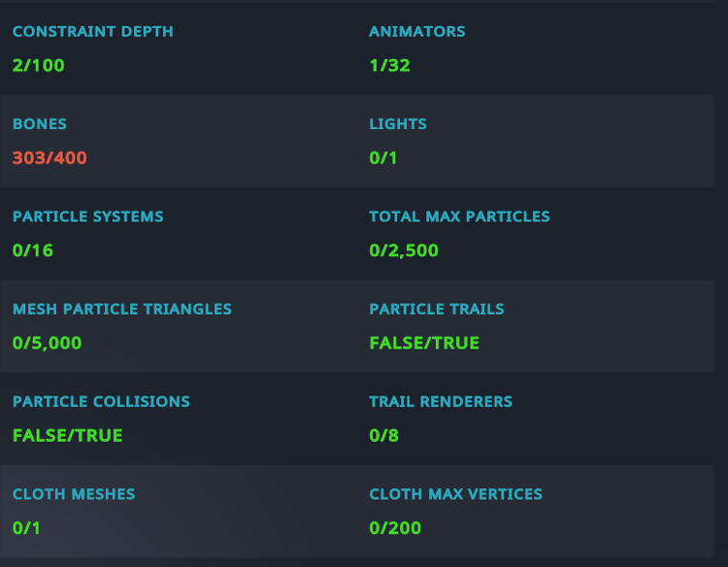Click the Total Max Particles label
The width and height of the screenshot is (728, 567).
tap(459, 217)
